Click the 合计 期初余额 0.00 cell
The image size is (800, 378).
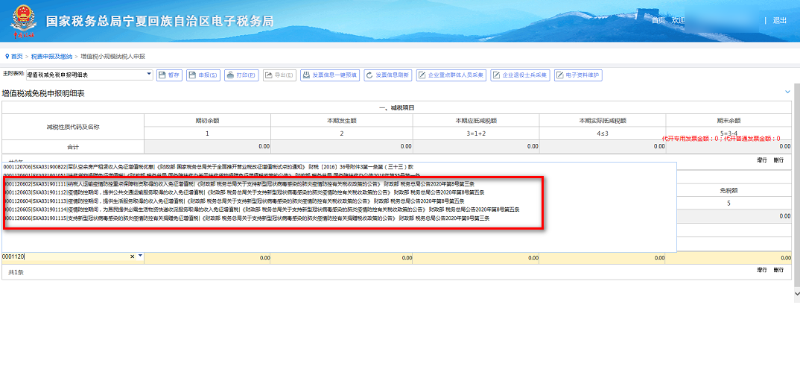pos(208,146)
